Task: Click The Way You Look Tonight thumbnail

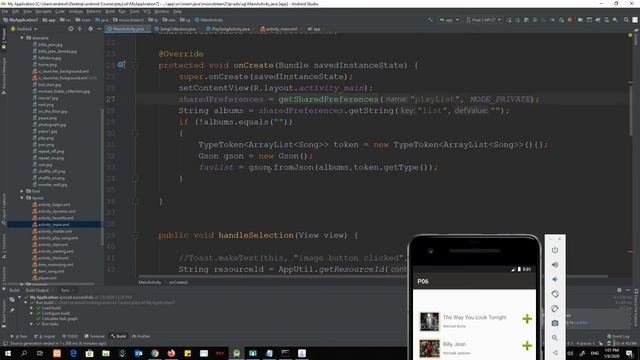Action: pyautogui.click(x=430, y=322)
